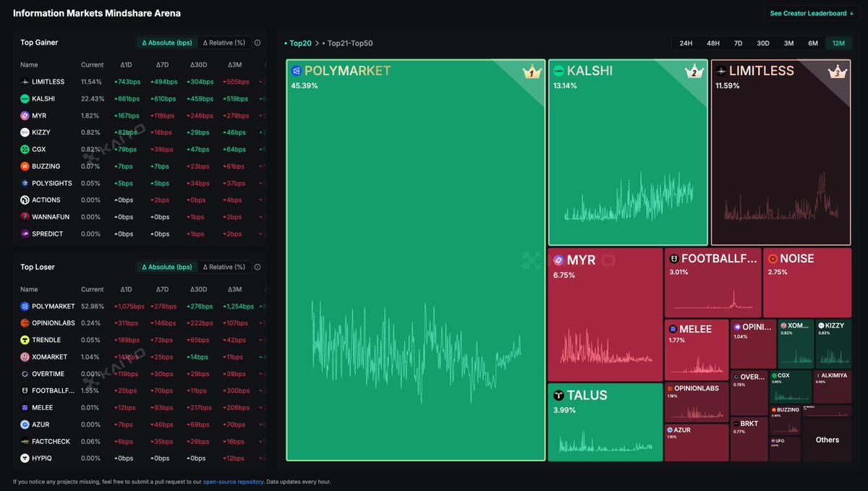This screenshot has width=868, height=491.
Task: Click the Melee logo in Top Loser
Action: coord(25,408)
